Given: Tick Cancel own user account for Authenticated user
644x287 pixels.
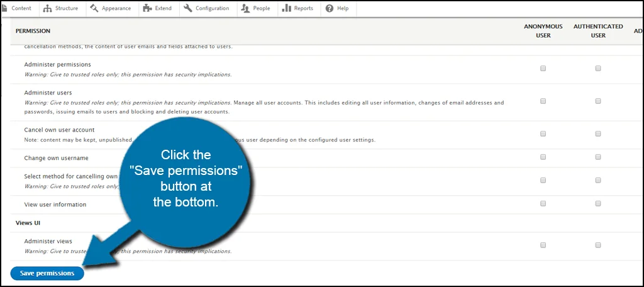Looking at the screenshot, I should click(x=598, y=133).
